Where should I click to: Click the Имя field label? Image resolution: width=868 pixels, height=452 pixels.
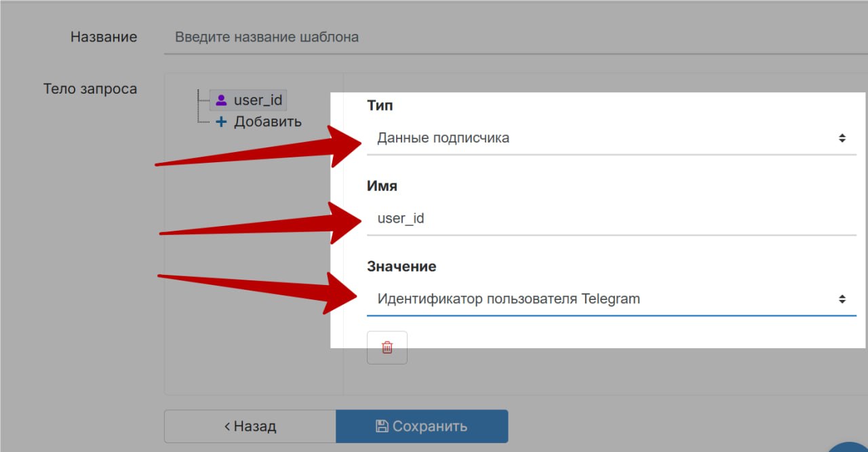point(382,186)
